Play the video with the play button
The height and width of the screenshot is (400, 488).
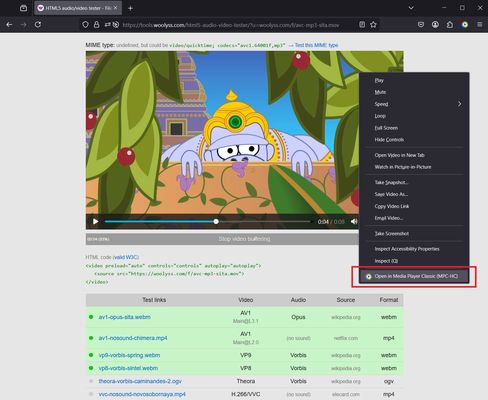click(x=96, y=222)
